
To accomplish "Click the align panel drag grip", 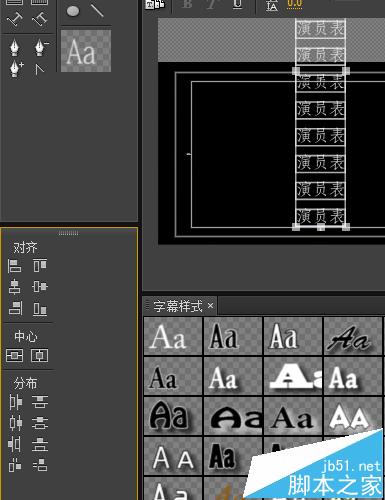I will (x=69, y=233).
